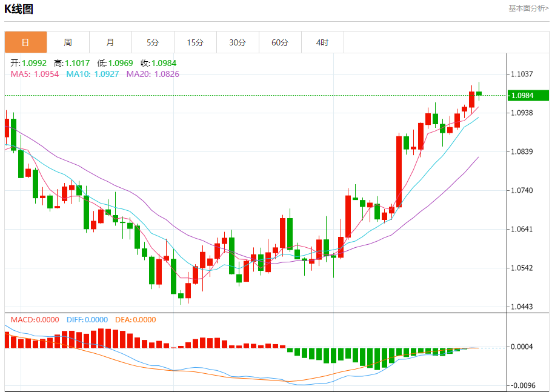Open the 60分 timeframe tab
This screenshot has height=392, width=552.
(x=280, y=42)
